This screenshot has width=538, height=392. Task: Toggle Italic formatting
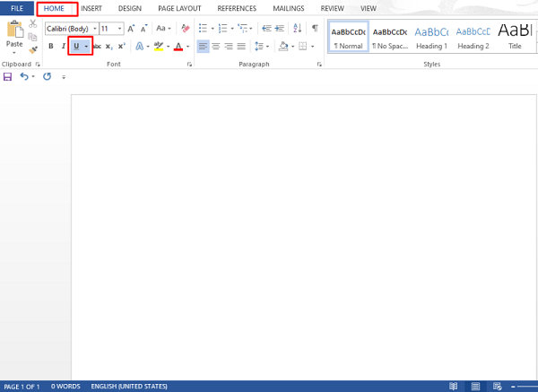click(64, 46)
